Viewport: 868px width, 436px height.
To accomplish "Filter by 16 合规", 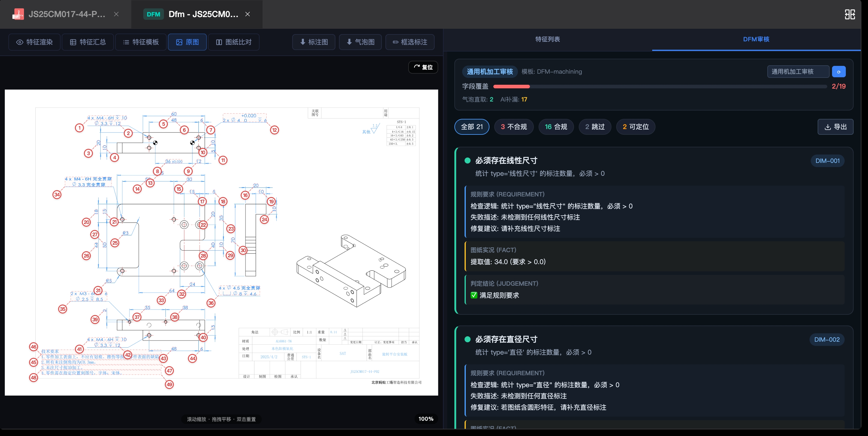I will 556,127.
